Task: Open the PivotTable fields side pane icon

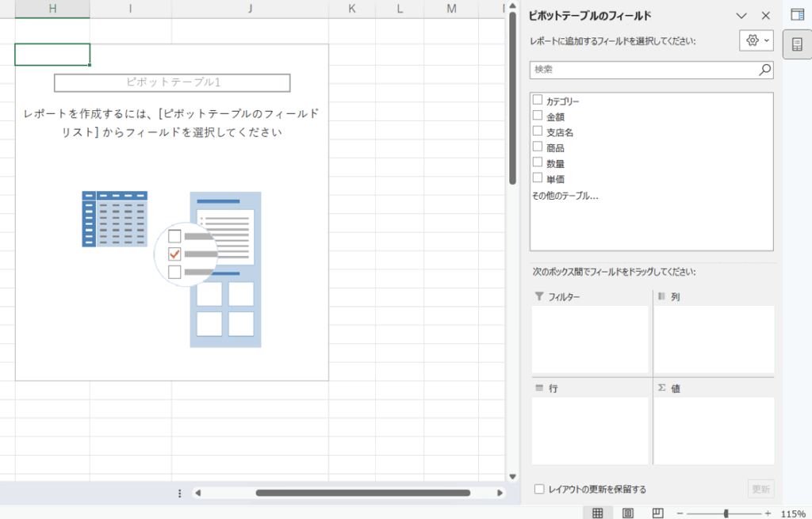Action: click(797, 44)
